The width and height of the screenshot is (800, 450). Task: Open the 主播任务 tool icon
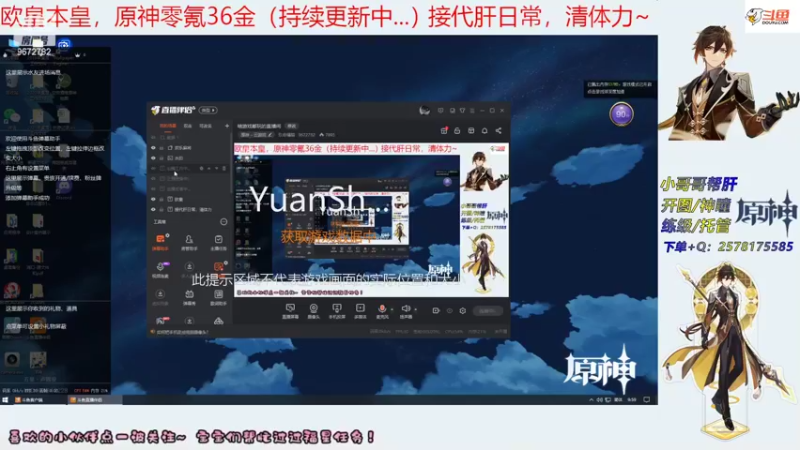tap(218, 241)
